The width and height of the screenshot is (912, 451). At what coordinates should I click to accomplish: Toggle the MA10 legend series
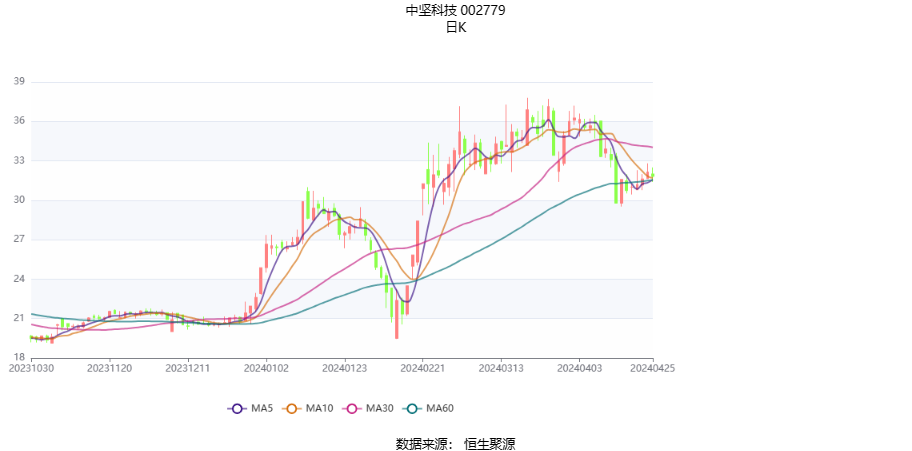(308, 409)
